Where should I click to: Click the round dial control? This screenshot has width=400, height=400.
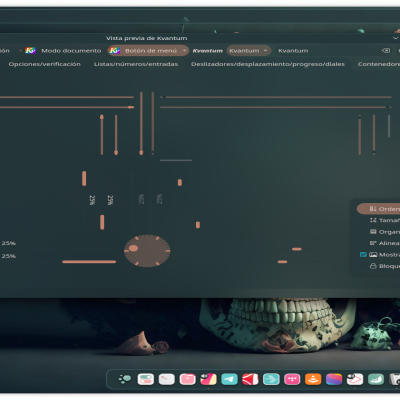tap(147, 251)
